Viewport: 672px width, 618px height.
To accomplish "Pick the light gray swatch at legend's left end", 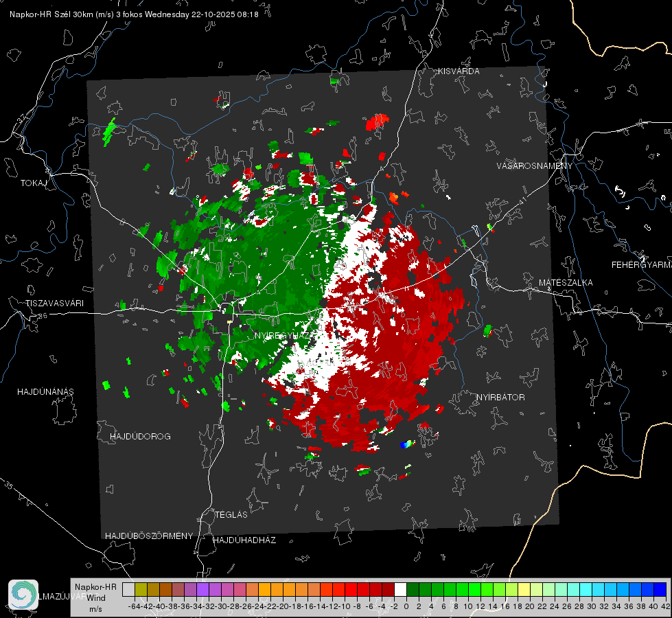I will (128, 589).
